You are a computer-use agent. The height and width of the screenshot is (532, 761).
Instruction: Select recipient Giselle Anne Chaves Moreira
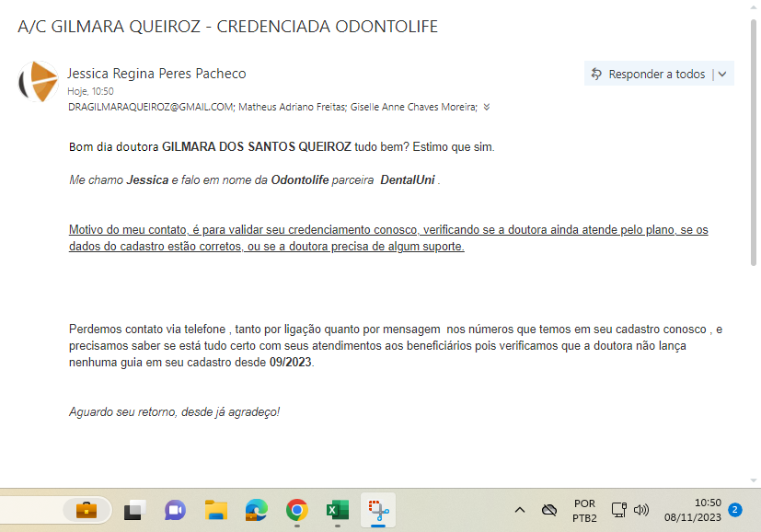414,107
